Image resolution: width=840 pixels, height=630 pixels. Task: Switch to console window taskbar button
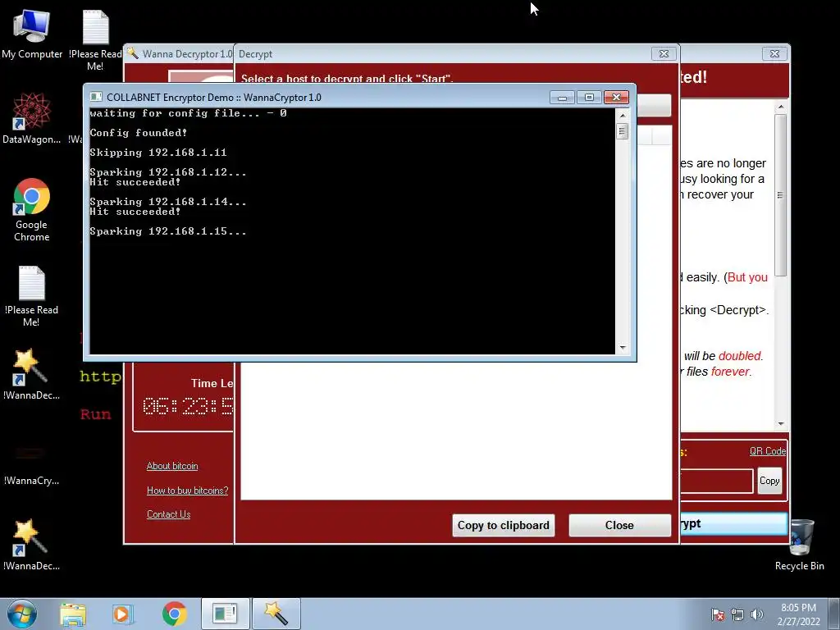(x=225, y=614)
